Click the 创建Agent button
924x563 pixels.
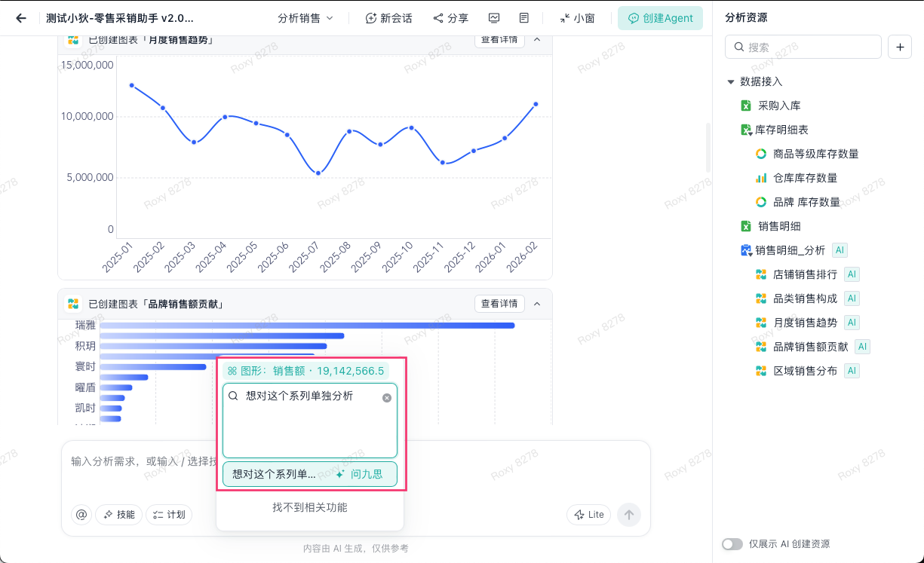(x=660, y=18)
